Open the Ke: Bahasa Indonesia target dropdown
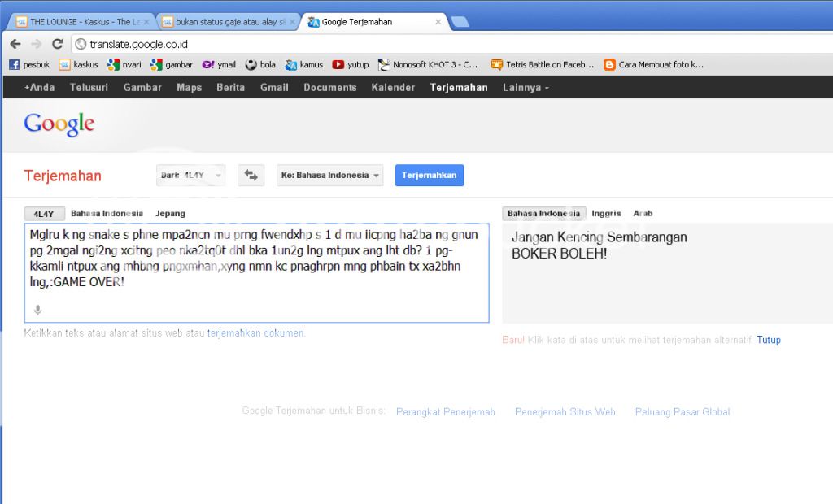This screenshot has height=504, width=833. 330,176
